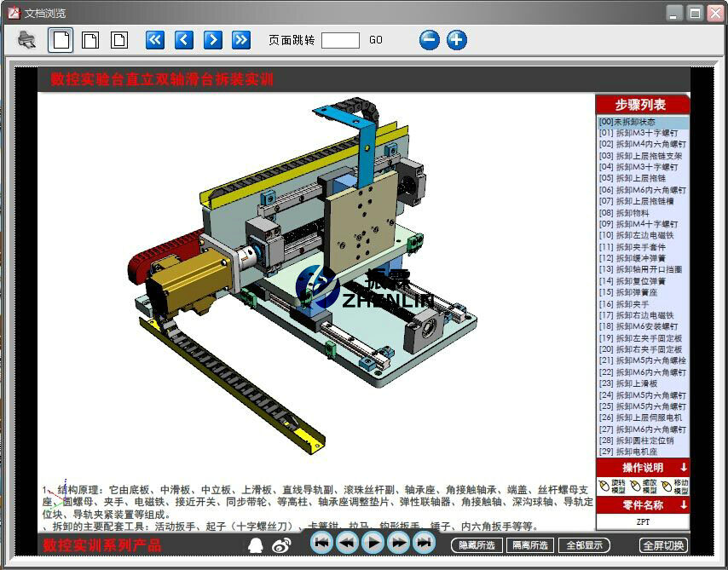Toggle fullscreen with 全屏切换
The height and width of the screenshot is (570, 728).
(663, 545)
